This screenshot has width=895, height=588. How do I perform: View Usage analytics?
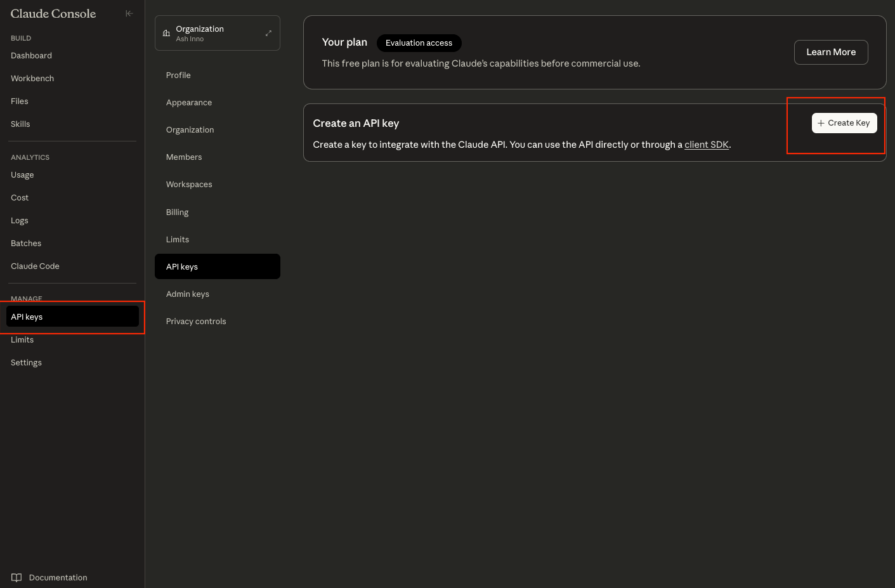[x=22, y=175]
